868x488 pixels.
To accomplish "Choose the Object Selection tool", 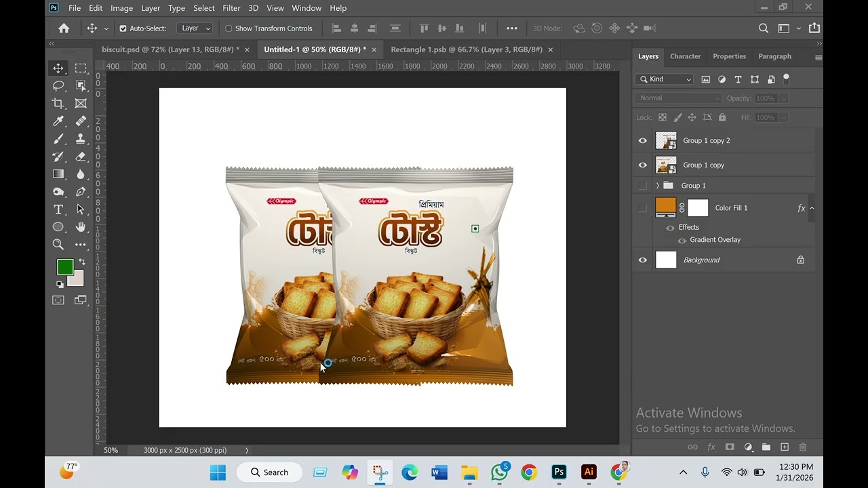I will 81,86.
